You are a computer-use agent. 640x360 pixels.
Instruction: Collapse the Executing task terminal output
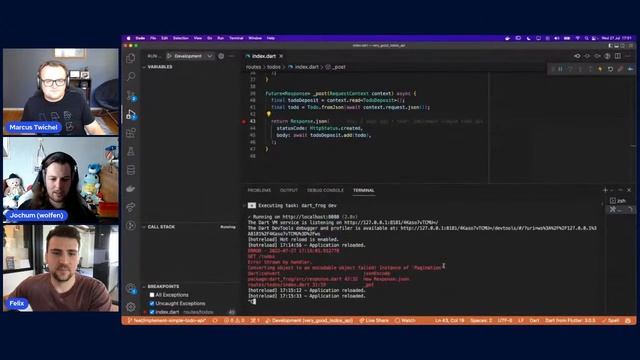pos(244,206)
